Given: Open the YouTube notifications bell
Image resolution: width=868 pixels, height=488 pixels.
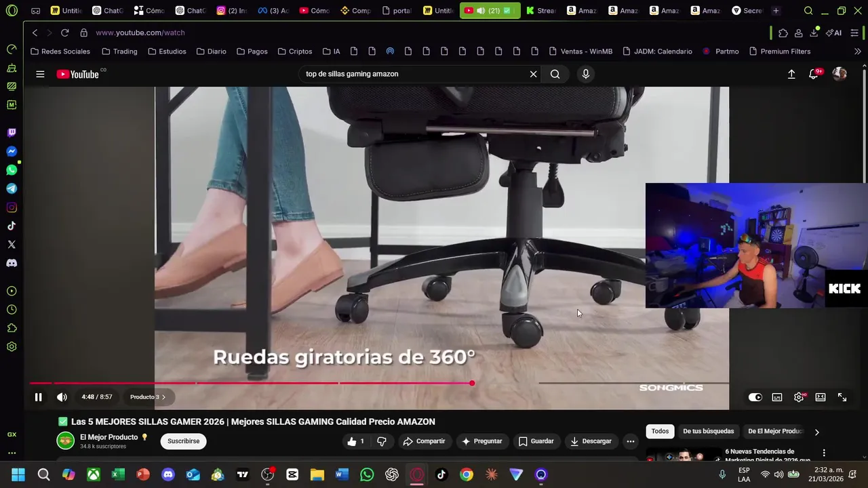Looking at the screenshot, I should [x=814, y=74].
